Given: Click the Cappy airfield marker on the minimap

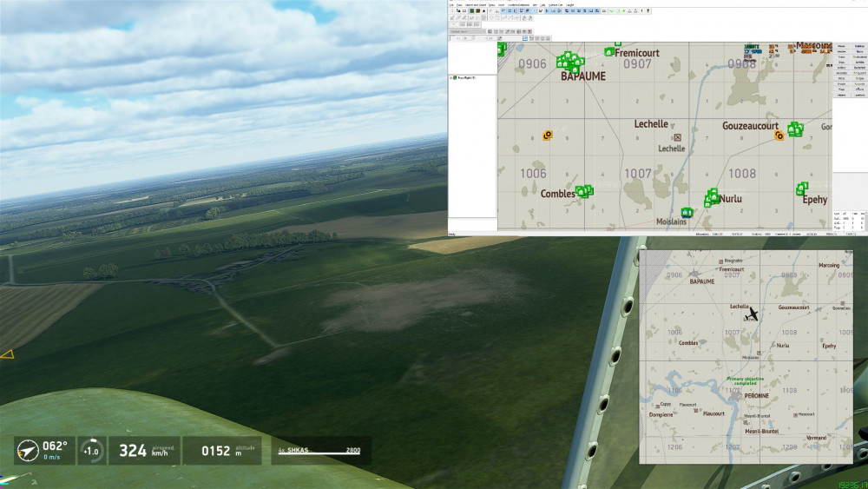Looking at the screenshot, I should (x=658, y=406).
